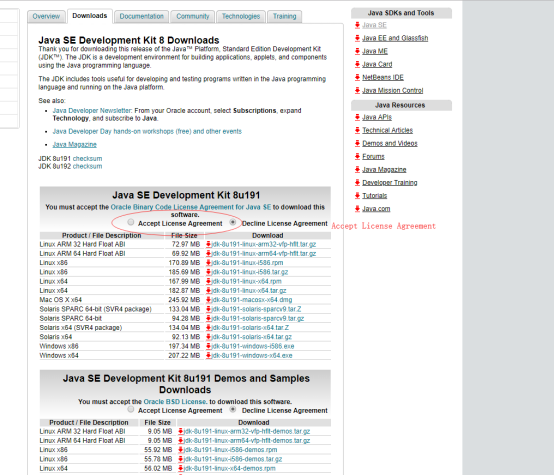The width and height of the screenshot is (554, 475).
Task: Click arrow icon beside sidebar Java Magazine
Action: (x=357, y=169)
